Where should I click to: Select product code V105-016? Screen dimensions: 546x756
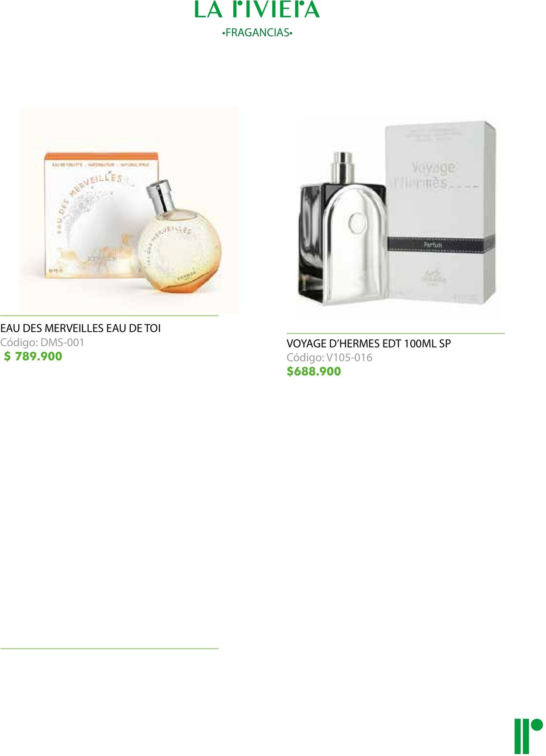click(x=329, y=357)
